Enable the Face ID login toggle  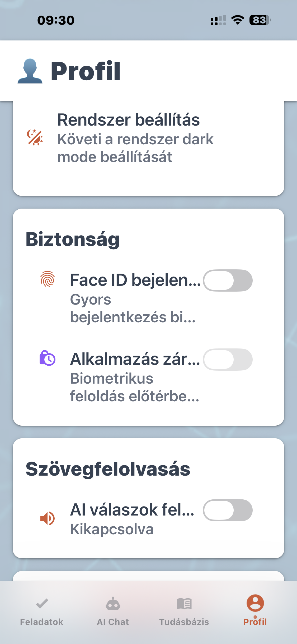(228, 280)
